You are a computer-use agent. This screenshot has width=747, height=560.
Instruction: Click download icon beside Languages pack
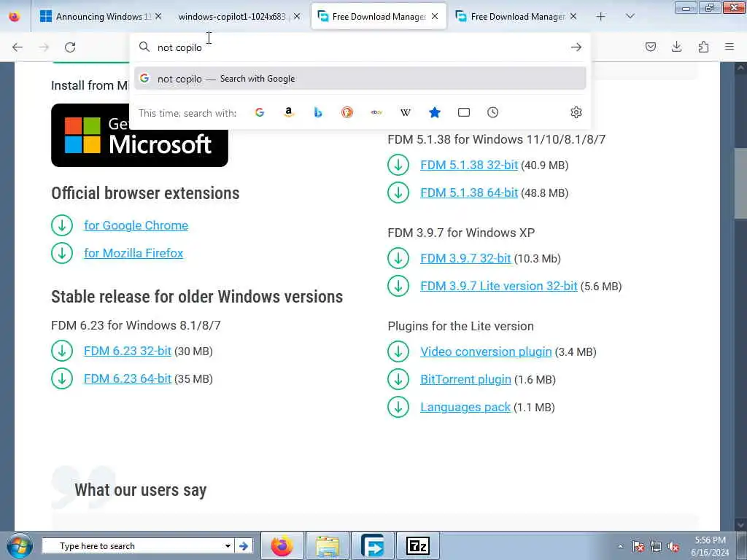pos(398,407)
